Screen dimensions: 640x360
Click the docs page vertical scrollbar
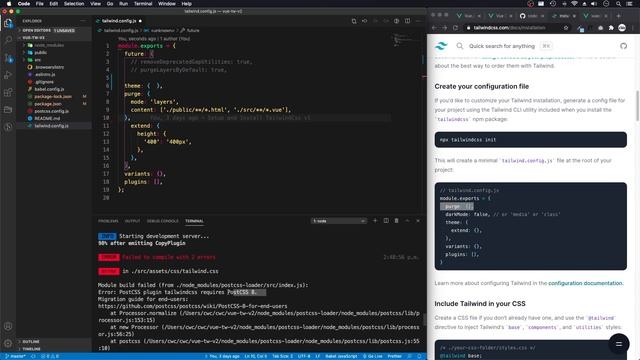pos(638,106)
